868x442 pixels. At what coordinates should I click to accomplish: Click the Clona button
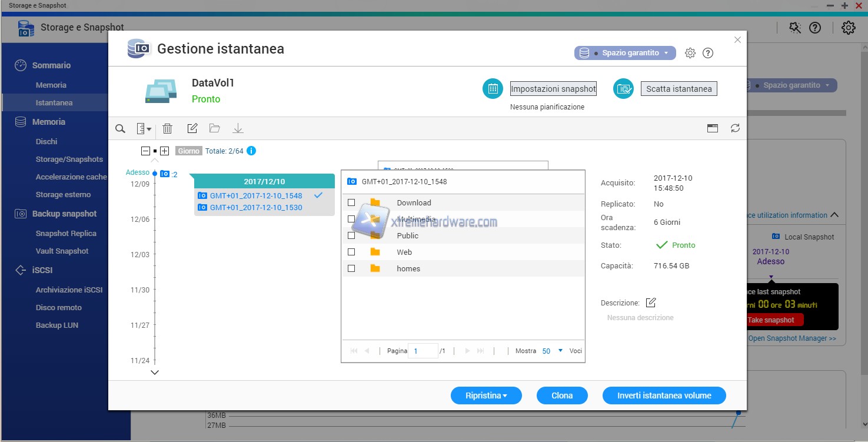point(562,396)
